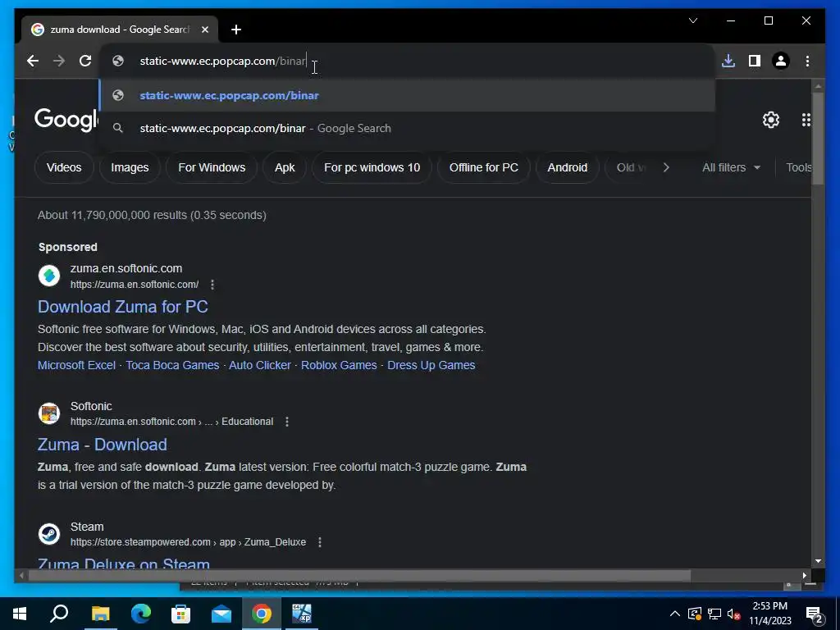Show more filter chips with right arrow
This screenshot has width=840, height=630.
pos(666,167)
